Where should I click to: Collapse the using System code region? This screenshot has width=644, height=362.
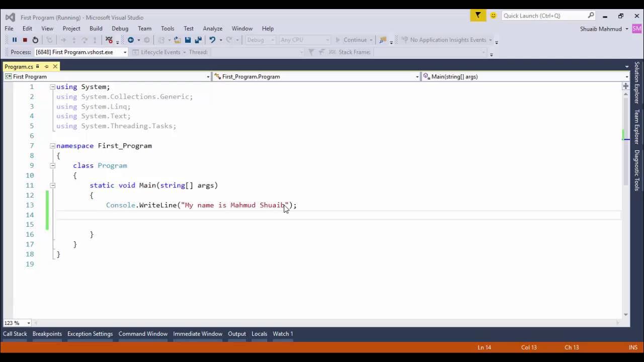(x=52, y=86)
